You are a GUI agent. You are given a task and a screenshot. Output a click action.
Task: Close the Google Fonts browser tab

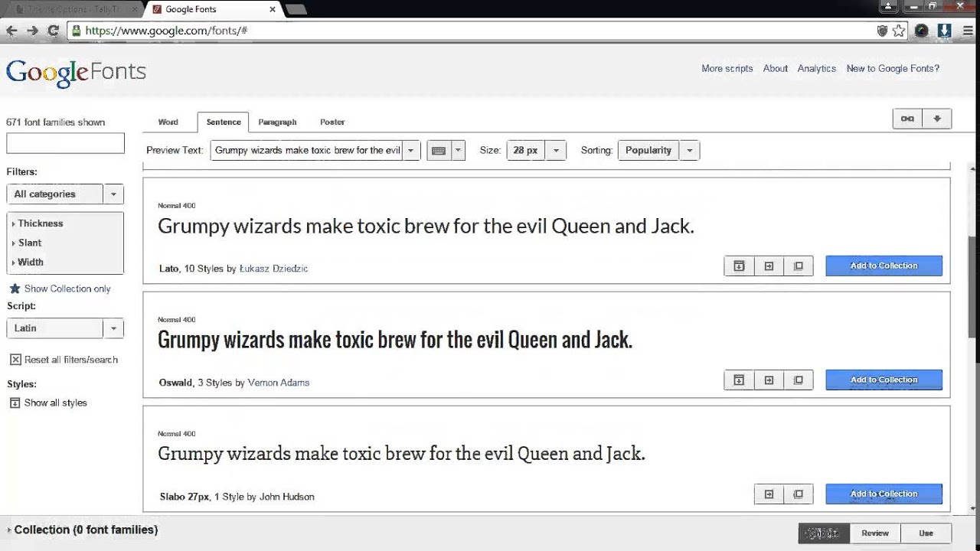[x=273, y=9]
